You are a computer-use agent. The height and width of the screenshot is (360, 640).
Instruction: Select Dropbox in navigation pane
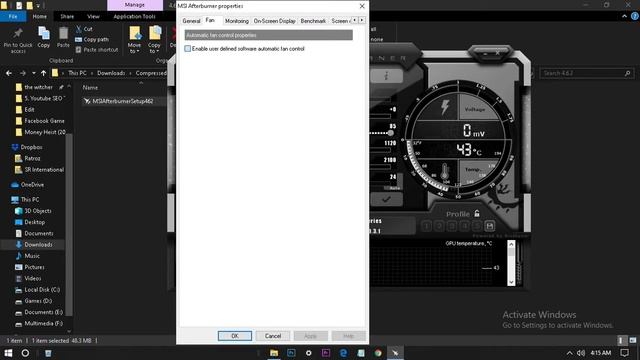pyautogui.click(x=31, y=147)
